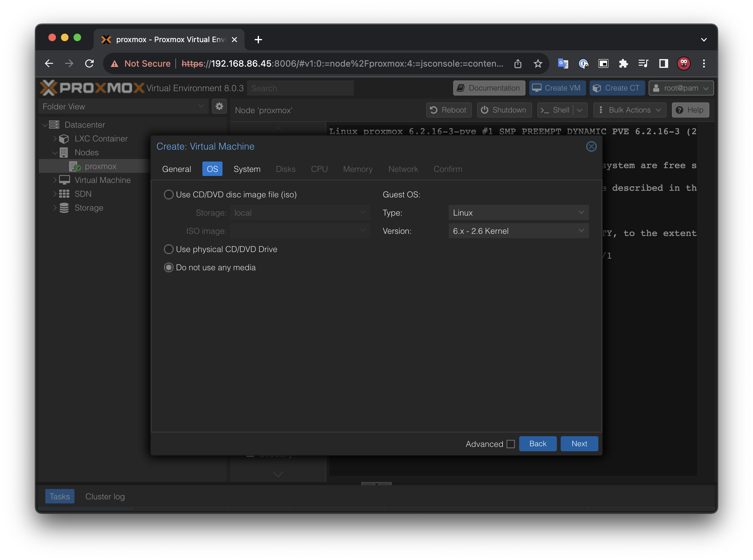Image resolution: width=753 pixels, height=560 pixels.
Task: Click the browser extensions puzzle icon
Action: [x=623, y=63]
